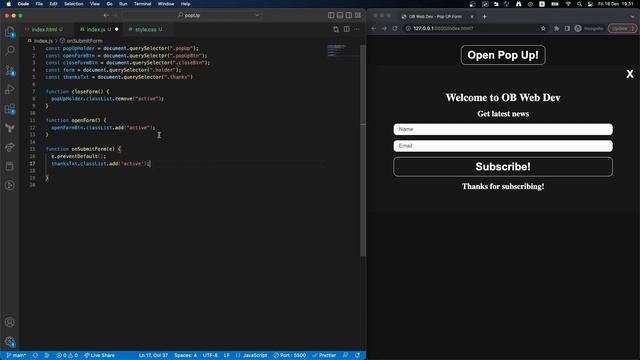The height and width of the screenshot is (360, 640).
Task: Click Open Pop Up! button in browser
Action: (x=503, y=55)
